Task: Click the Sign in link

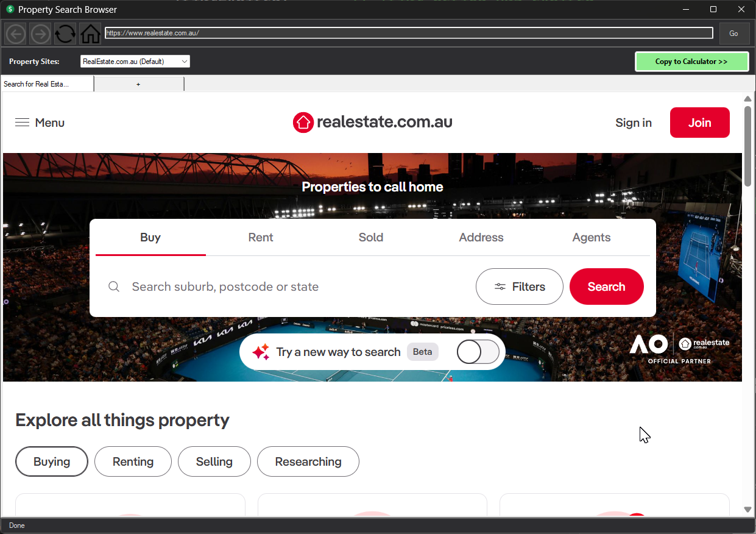Action: [634, 123]
